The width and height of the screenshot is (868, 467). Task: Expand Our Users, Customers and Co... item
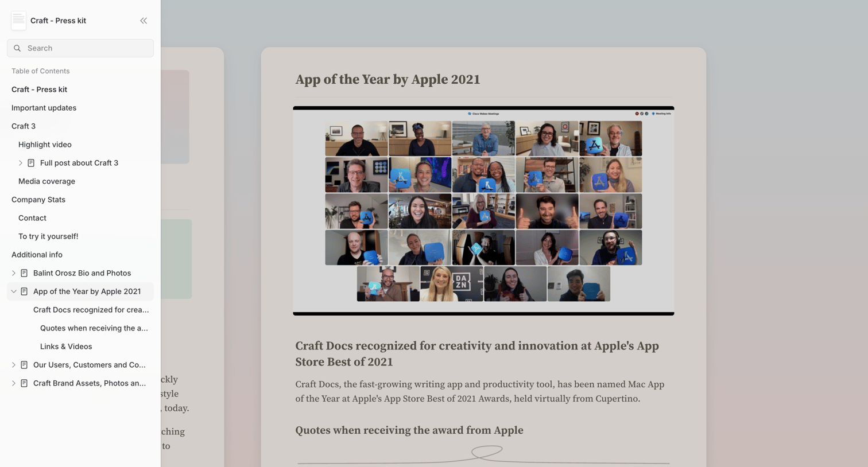[14, 365]
